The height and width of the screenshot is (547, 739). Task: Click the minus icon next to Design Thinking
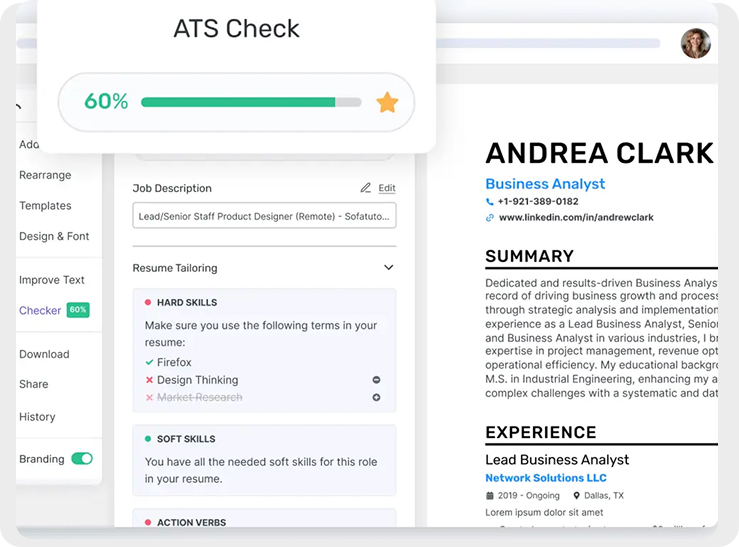point(376,380)
